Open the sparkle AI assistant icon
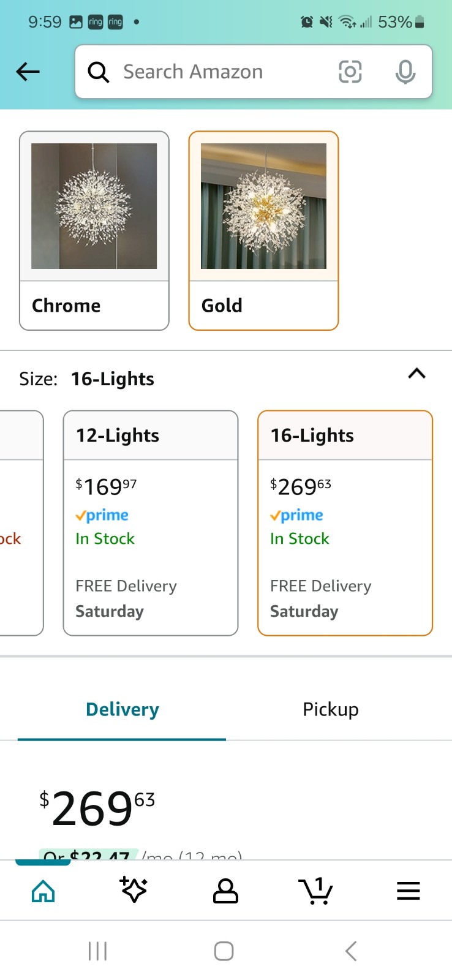The height and width of the screenshot is (980, 452). [x=134, y=890]
